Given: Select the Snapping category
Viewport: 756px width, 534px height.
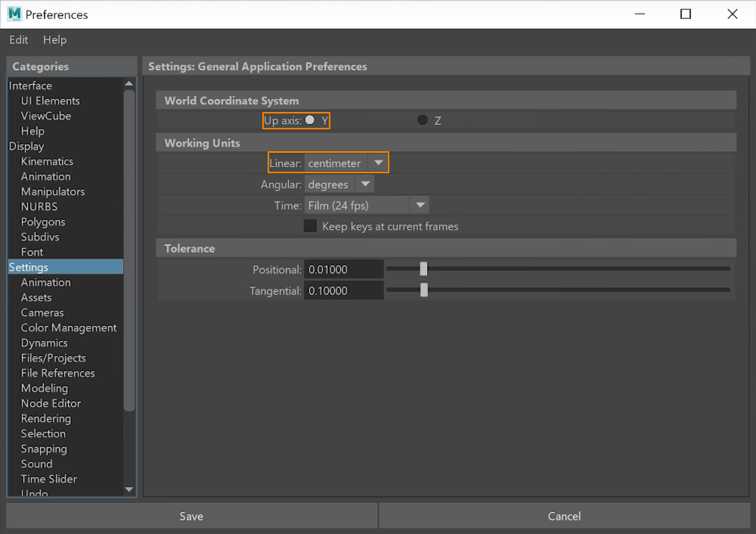Looking at the screenshot, I should (x=66, y=448).
